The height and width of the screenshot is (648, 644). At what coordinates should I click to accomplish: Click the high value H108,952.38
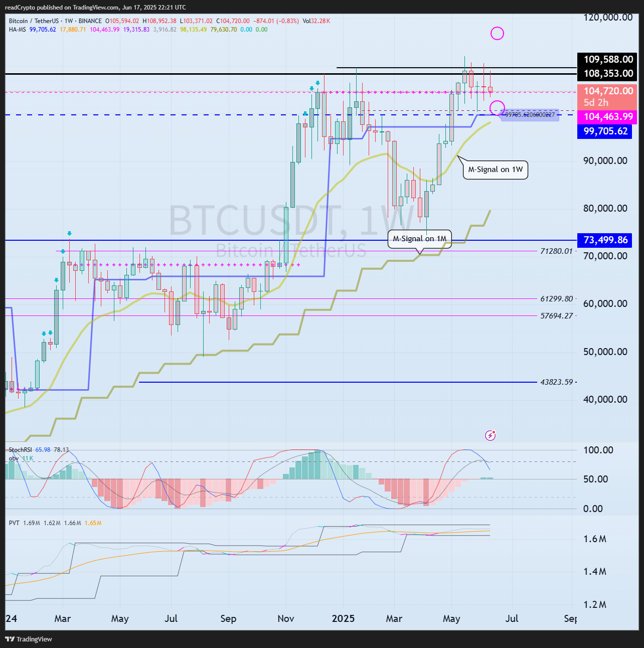159,21
